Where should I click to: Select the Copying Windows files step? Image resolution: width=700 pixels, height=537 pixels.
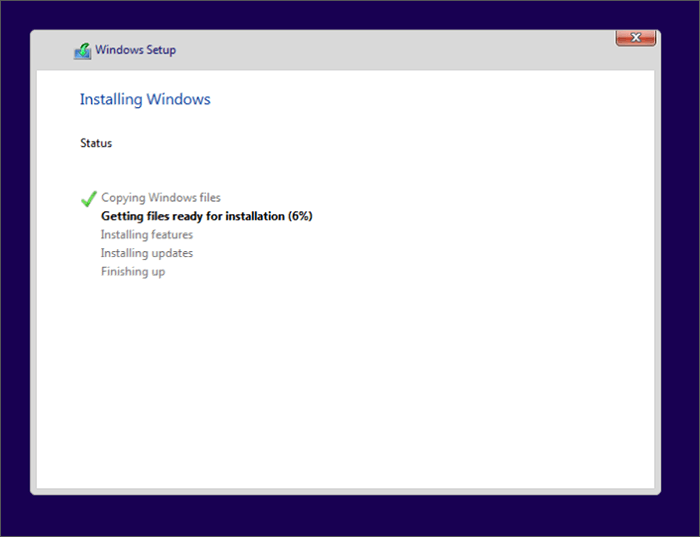click(x=161, y=198)
